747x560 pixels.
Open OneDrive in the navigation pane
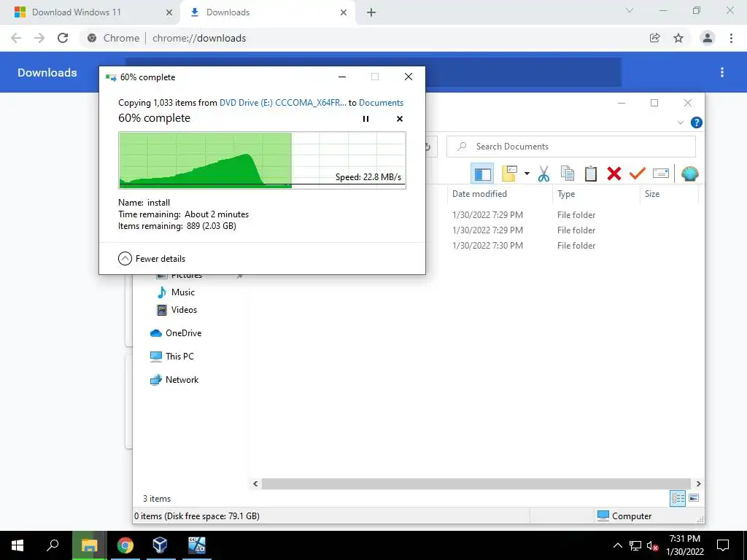coord(176,333)
